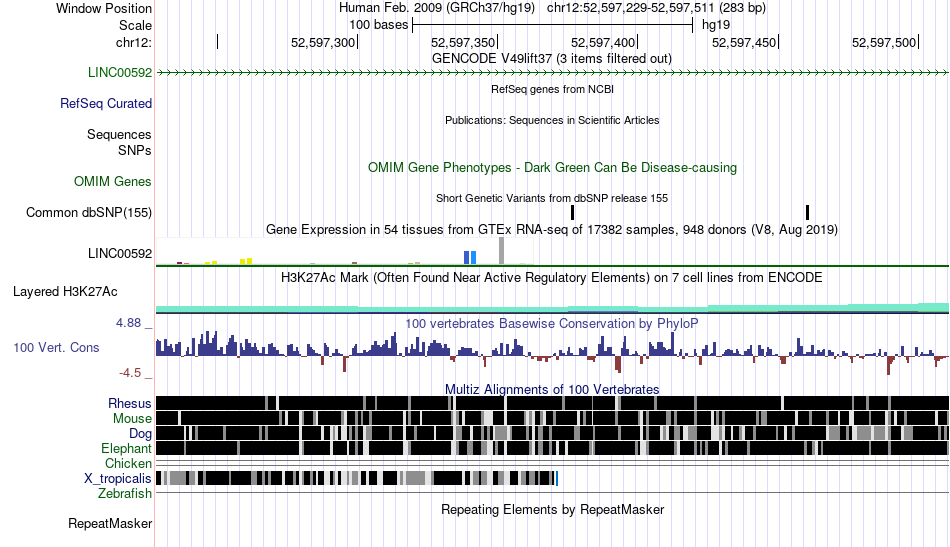Image resolution: width=950 pixels, height=547 pixels.
Task: Click Short Genetic Variants from dbSNP title
Action: (x=552, y=198)
